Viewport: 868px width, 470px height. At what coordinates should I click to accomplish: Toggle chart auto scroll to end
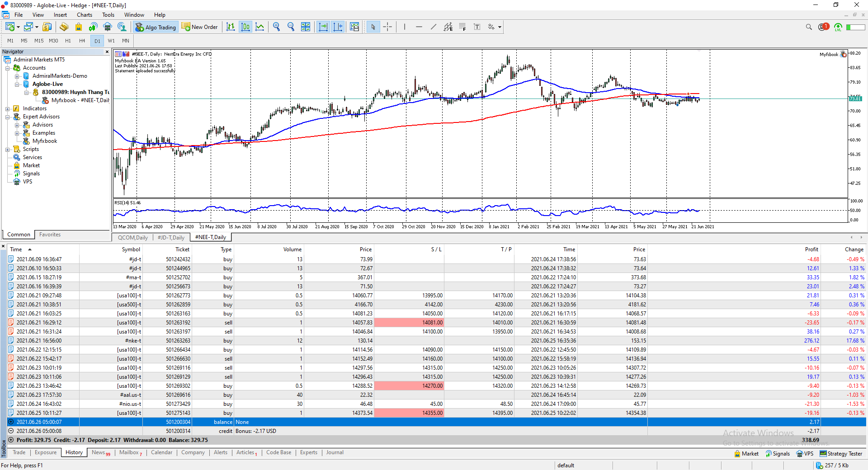tap(323, 27)
